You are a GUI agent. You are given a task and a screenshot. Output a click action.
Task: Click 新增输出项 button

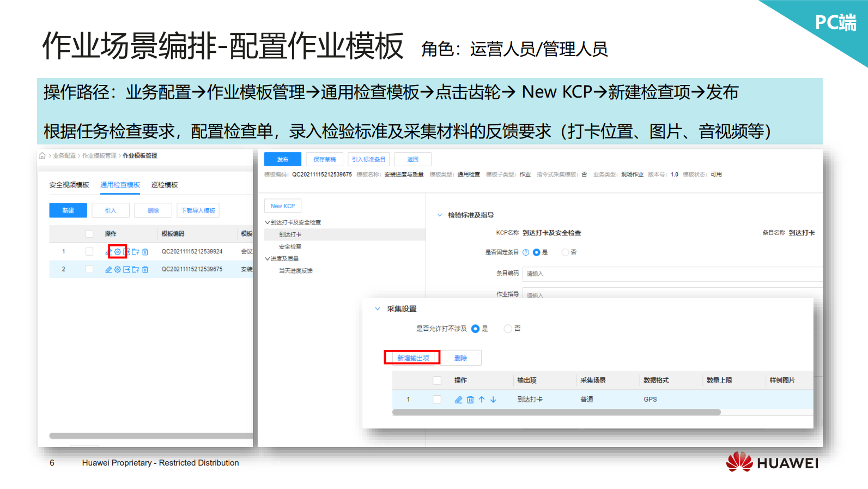tap(413, 358)
